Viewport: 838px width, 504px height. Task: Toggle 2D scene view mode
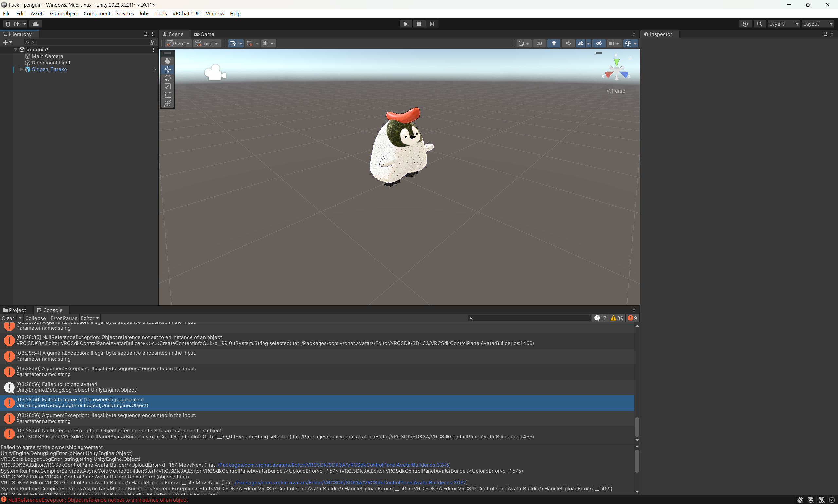[539, 43]
